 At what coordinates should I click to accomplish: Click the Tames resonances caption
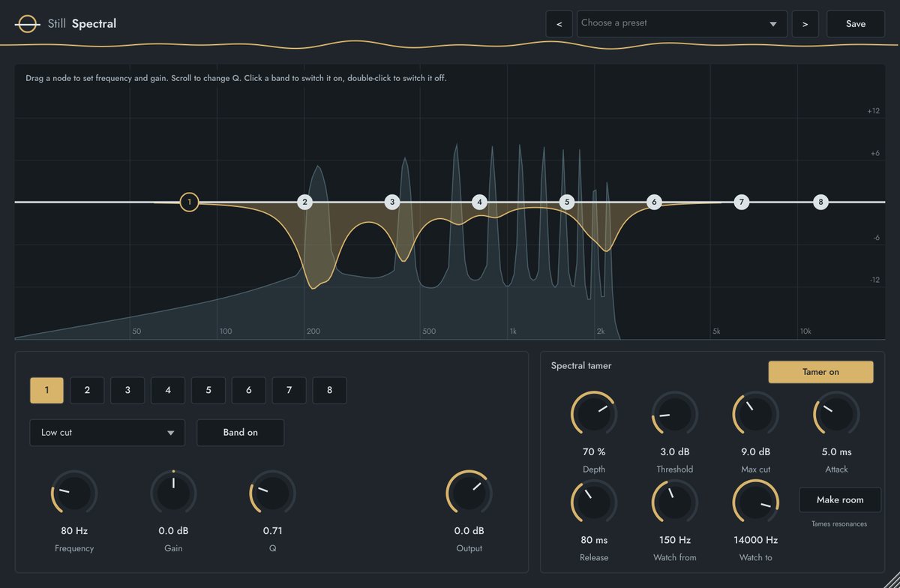[x=840, y=524]
